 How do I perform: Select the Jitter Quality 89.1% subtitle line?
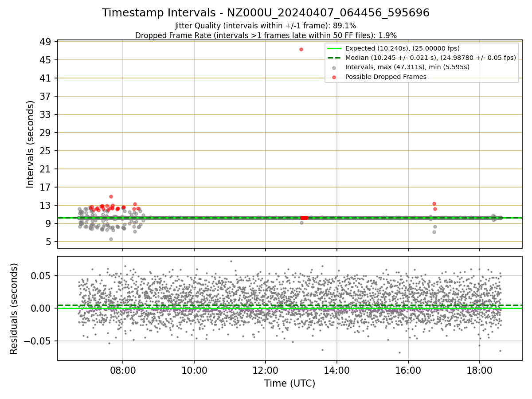266,26
